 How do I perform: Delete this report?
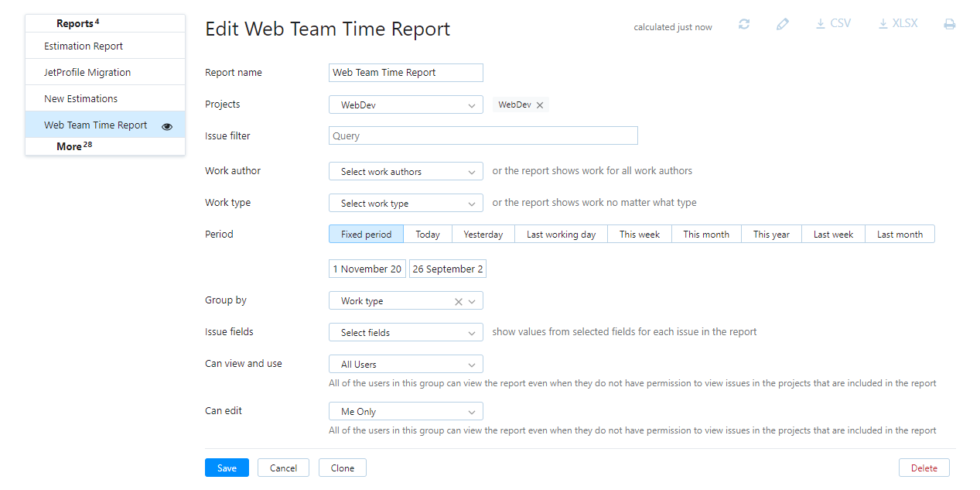point(924,467)
